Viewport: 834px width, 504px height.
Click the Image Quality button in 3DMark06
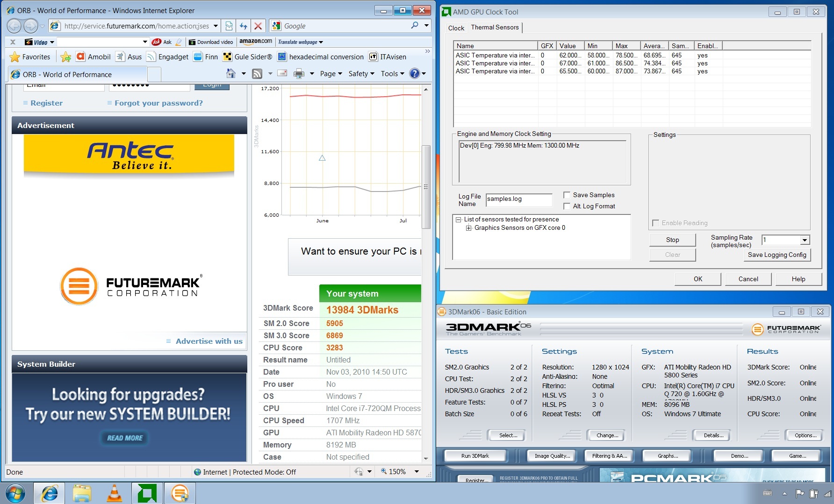coord(552,456)
